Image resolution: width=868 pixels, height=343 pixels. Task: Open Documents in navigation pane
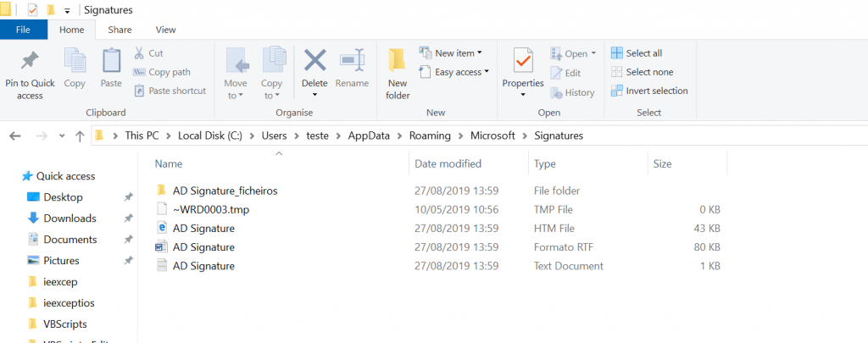pyautogui.click(x=70, y=240)
